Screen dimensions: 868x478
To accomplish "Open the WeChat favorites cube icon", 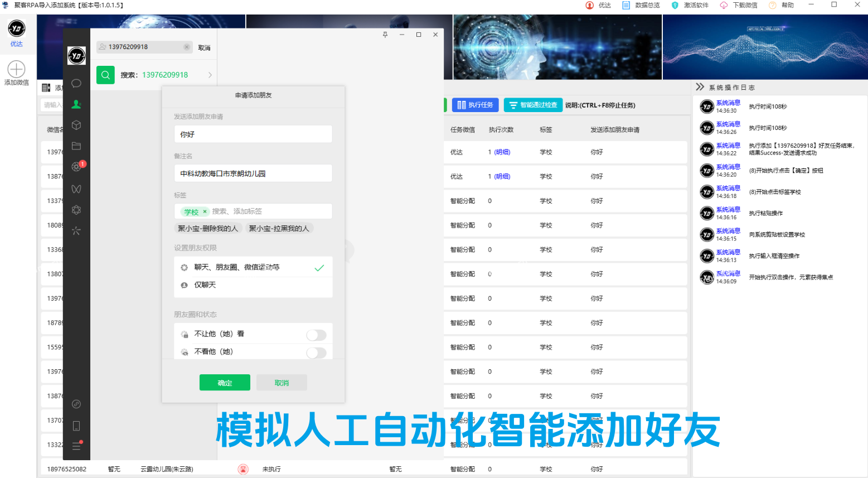I will coord(76,125).
